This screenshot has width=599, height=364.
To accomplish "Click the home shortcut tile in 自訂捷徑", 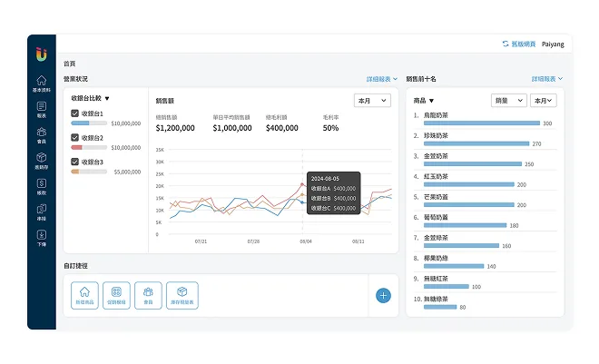I will [84, 295].
